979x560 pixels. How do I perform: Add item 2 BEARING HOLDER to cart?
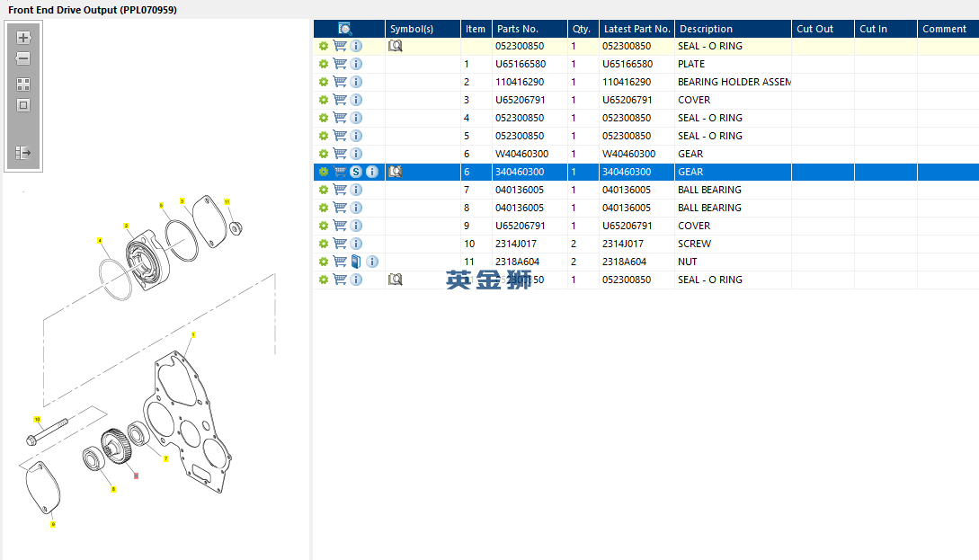tap(340, 82)
